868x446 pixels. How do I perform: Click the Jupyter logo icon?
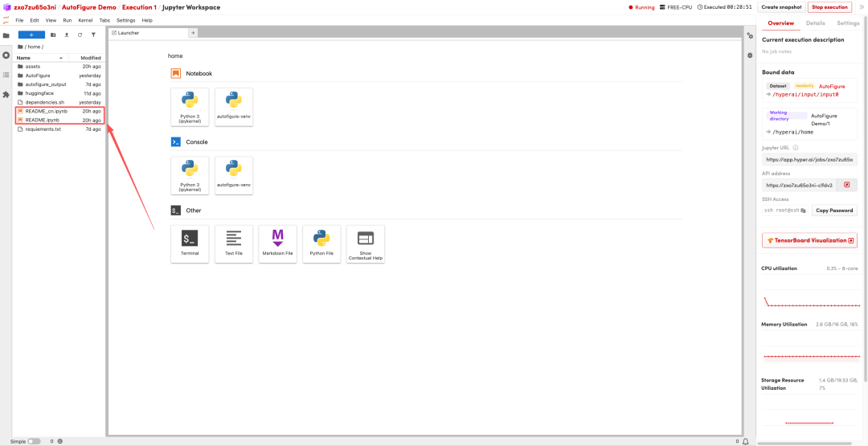point(6,20)
